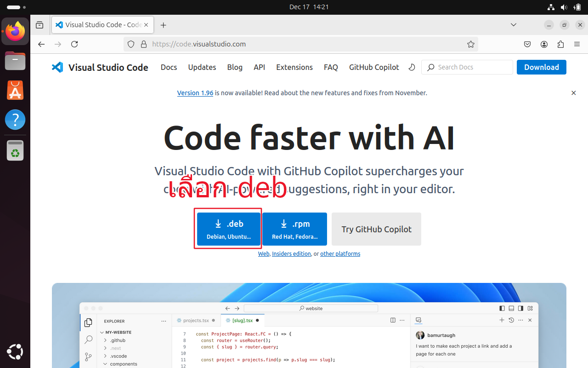Click the Visual Studio Code logo
Screen dimensions: 588x368
coord(57,67)
